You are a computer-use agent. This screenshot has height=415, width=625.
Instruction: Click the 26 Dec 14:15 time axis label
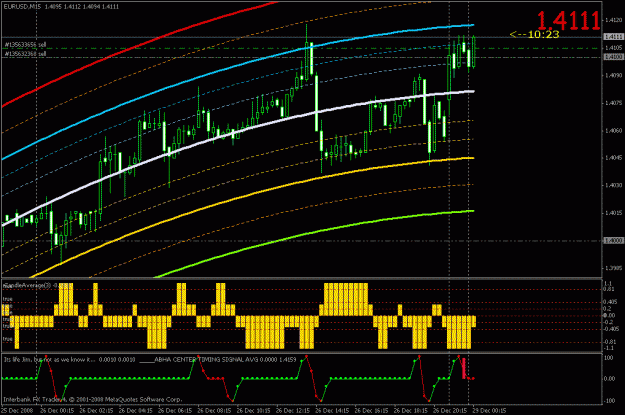click(x=332, y=410)
